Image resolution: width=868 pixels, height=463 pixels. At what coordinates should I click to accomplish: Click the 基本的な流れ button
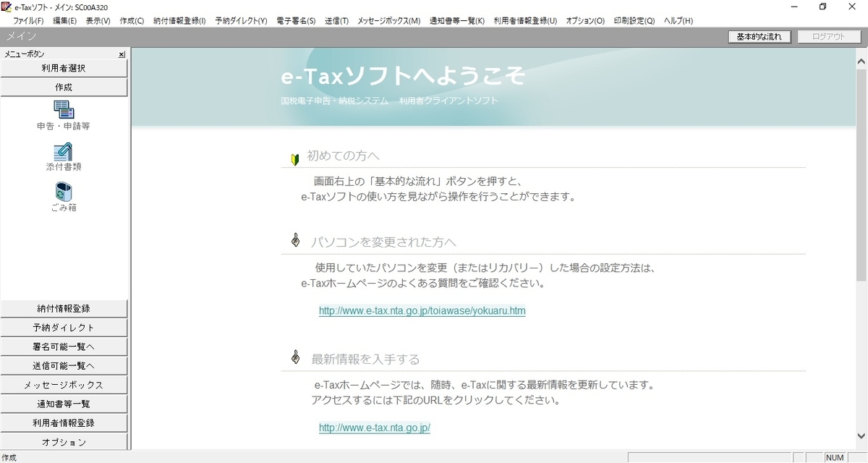click(759, 36)
